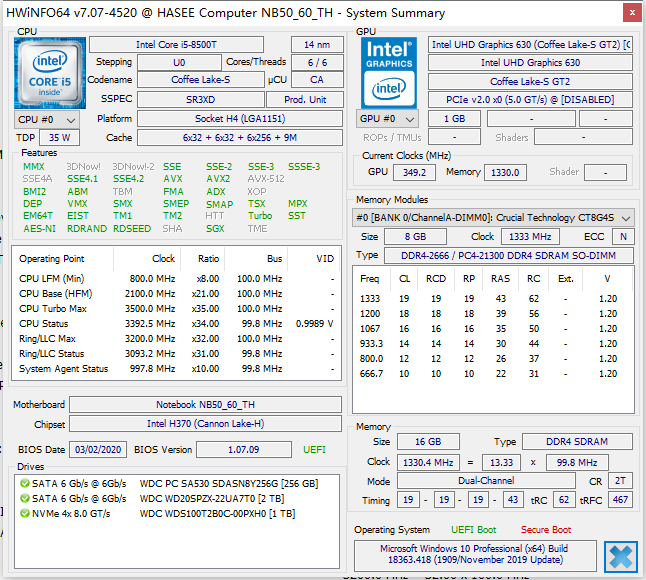Click the module Size 8 GB field
This screenshot has width=646, height=580.
tap(415, 236)
